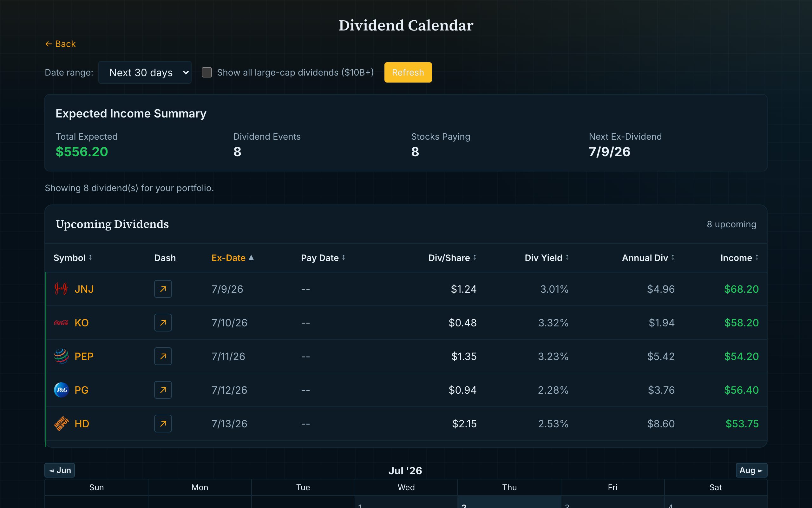Screen dimensions: 812x508
Task: Sort table by Div/Share column
Action: click(452, 258)
